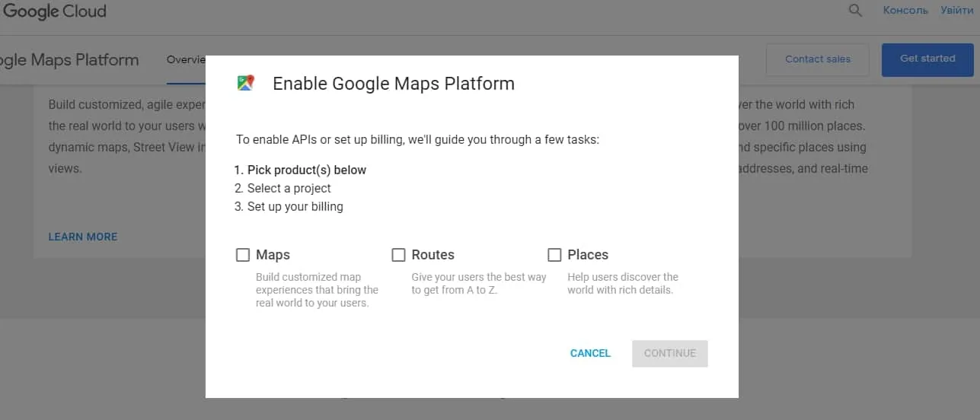Follow the LEARN MORE link
Viewport: 980px width, 420px height.
[83, 237]
